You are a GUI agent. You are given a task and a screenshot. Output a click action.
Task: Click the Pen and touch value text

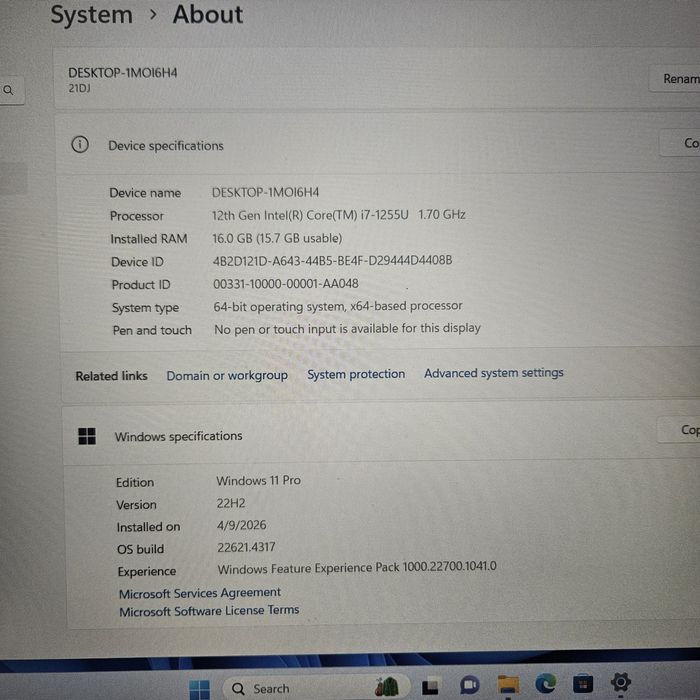point(347,329)
